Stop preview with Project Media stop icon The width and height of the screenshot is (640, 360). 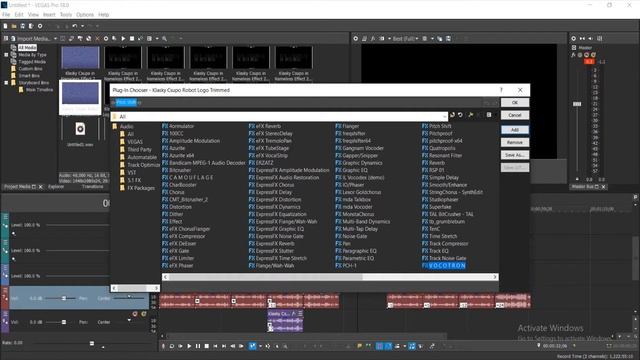pos(132,38)
